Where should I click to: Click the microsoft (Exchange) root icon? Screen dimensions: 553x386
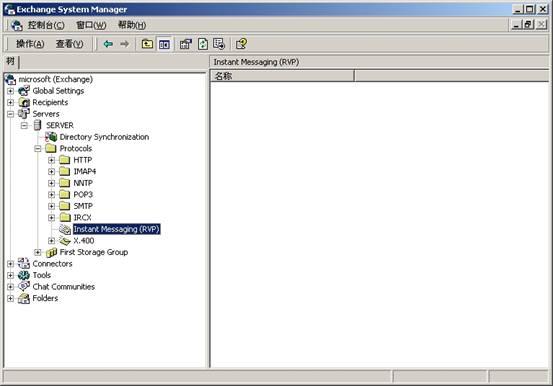pyautogui.click(x=11, y=79)
